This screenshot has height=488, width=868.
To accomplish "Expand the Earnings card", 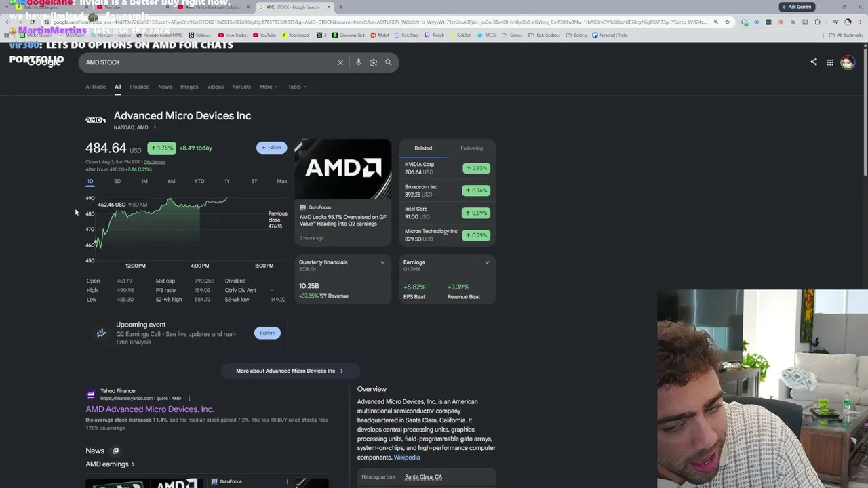I will coord(487,262).
